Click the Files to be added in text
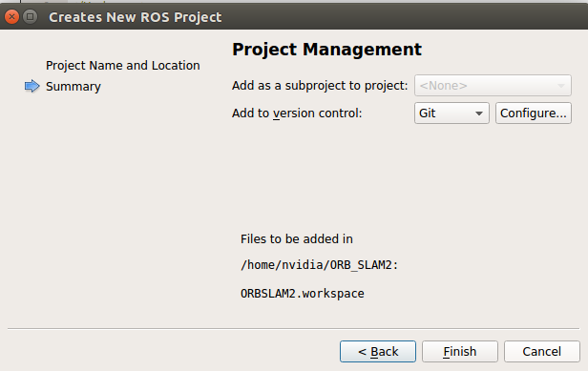This screenshot has width=588, height=371. 297,239
